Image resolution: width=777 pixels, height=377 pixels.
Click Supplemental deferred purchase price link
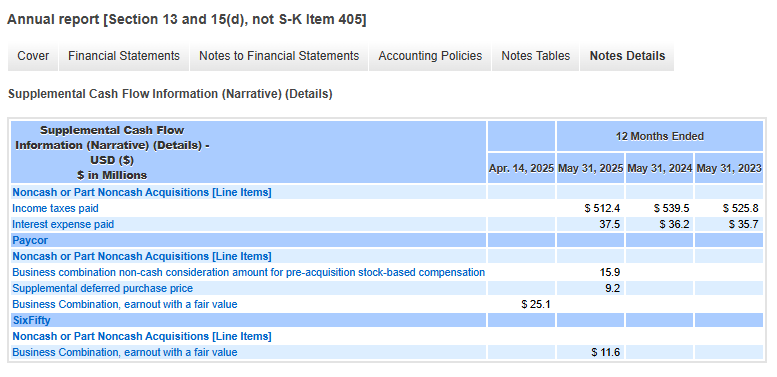click(x=103, y=288)
